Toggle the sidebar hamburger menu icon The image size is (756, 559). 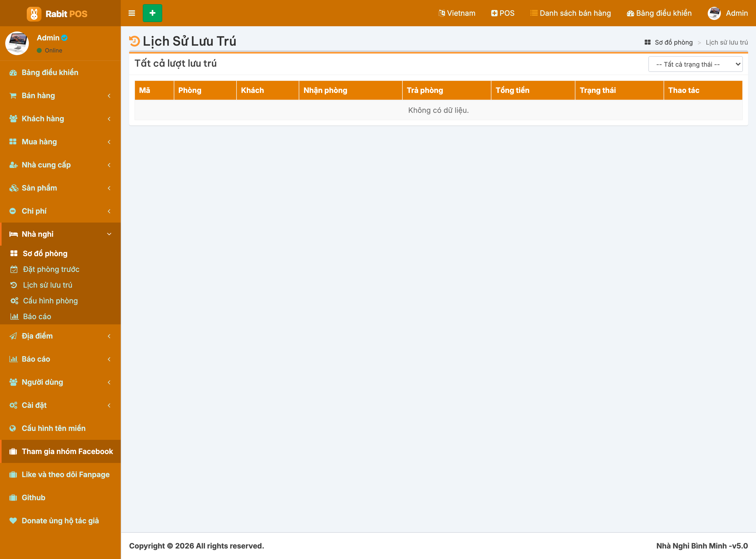[x=132, y=13]
